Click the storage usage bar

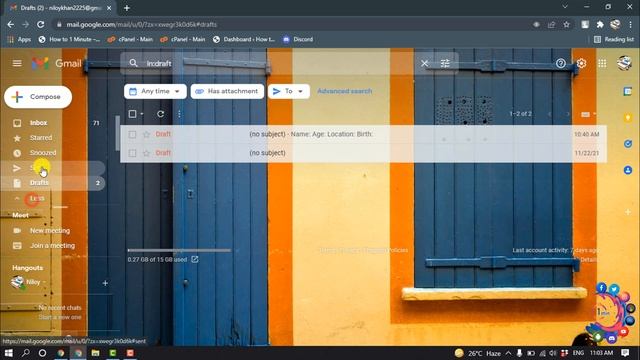pyautogui.click(x=179, y=250)
